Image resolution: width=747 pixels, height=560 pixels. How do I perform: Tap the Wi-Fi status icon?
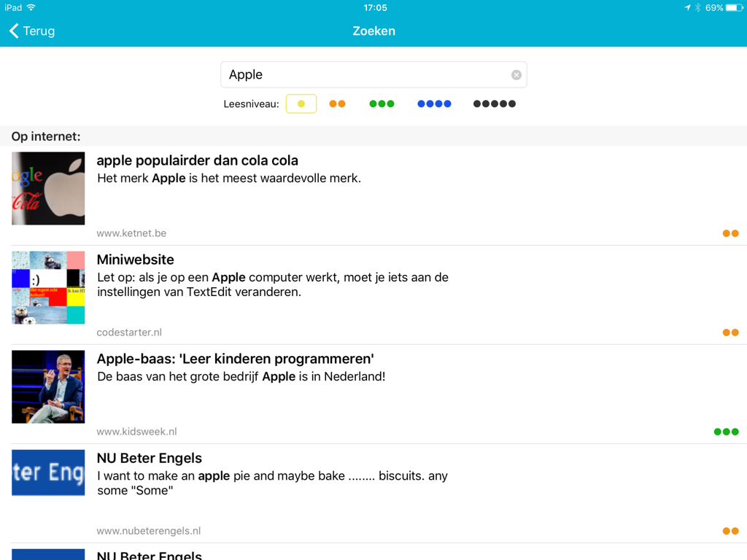coord(31,7)
